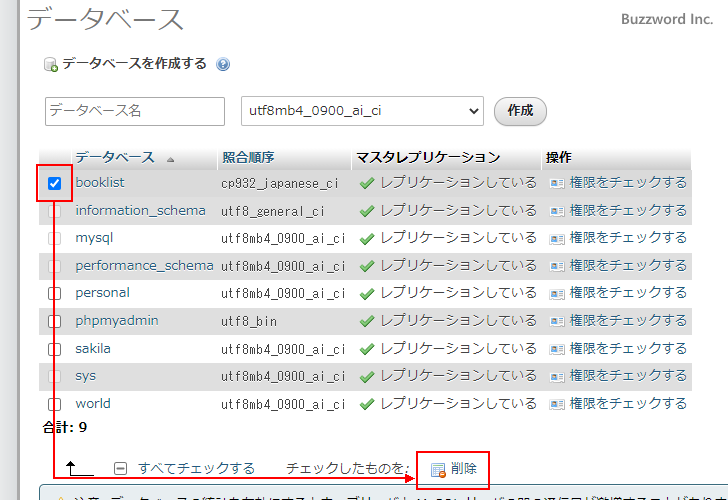The height and width of the screenshot is (500, 728).
Task: Click green replication checkmark in booklist row
Action: [367, 183]
